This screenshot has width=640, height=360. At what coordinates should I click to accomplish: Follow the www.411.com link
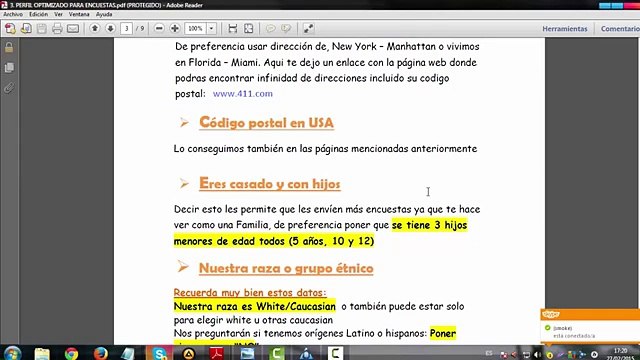click(x=243, y=93)
